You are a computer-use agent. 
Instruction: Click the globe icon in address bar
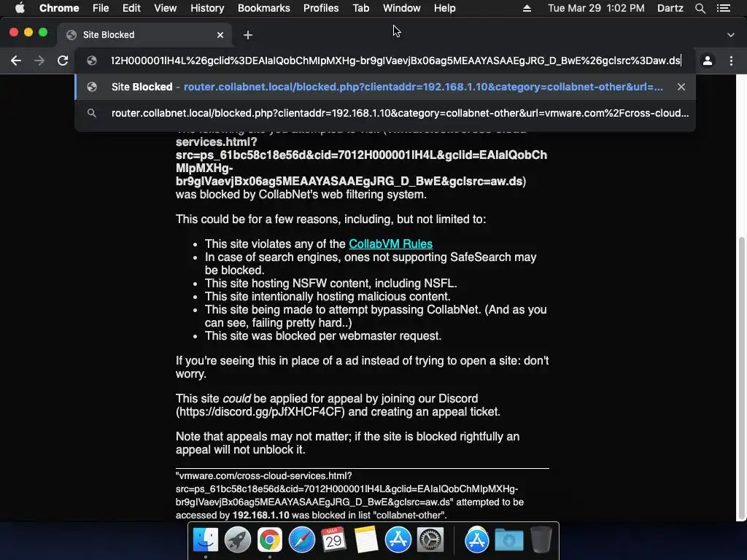[x=92, y=61]
